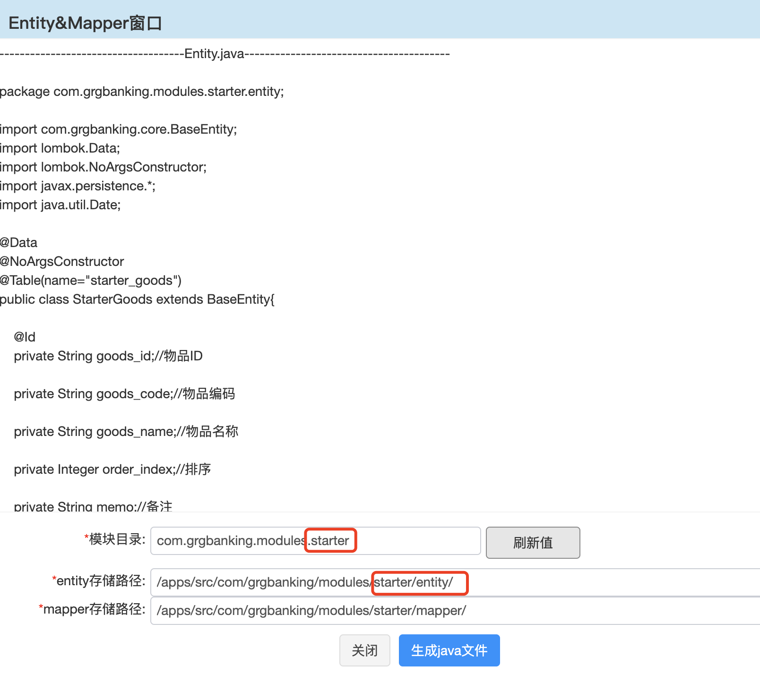Click the Entity&Mapper窗口 title text
760x700 pixels.
(x=85, y=23)
